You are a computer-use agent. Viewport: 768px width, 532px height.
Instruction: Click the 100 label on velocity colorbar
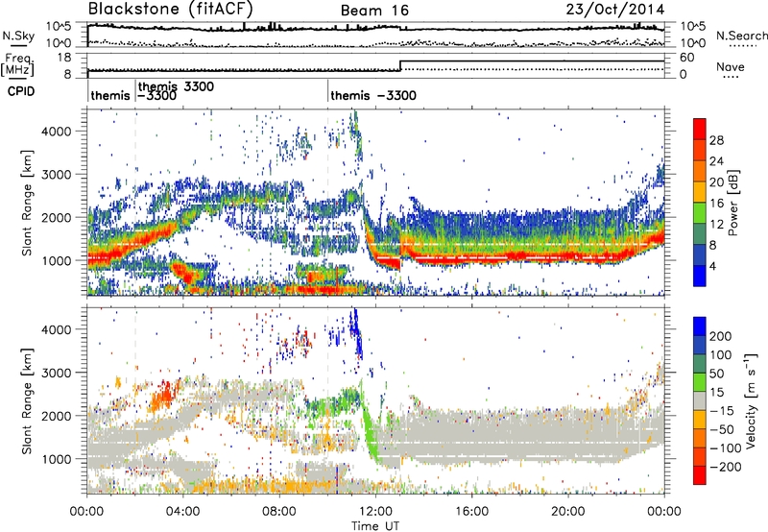point(721,355)
